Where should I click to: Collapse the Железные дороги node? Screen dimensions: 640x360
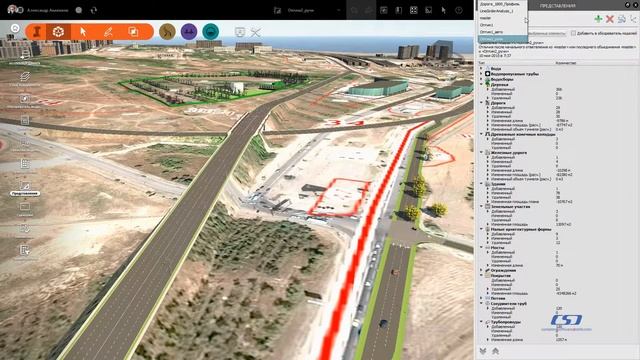(x=482, y=153)
